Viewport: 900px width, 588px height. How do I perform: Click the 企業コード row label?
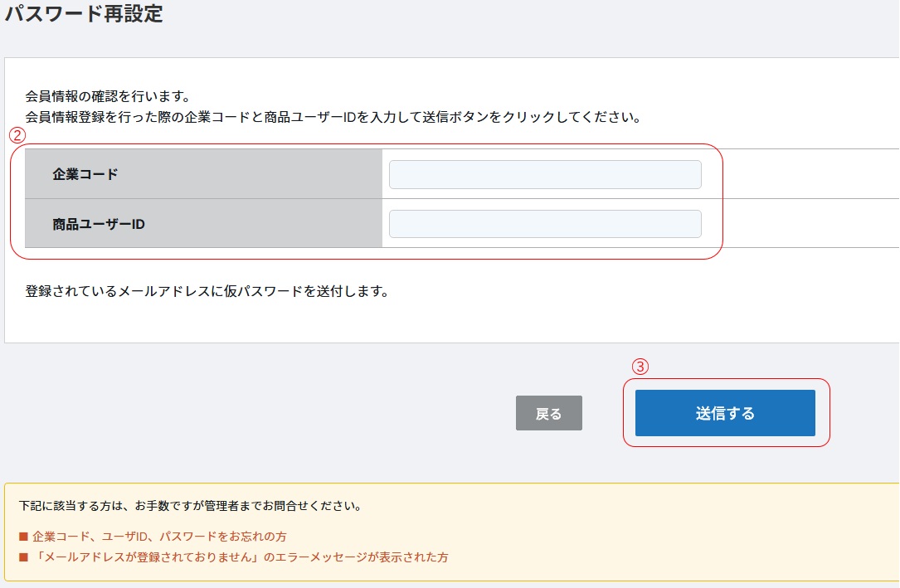pos(85,174)
